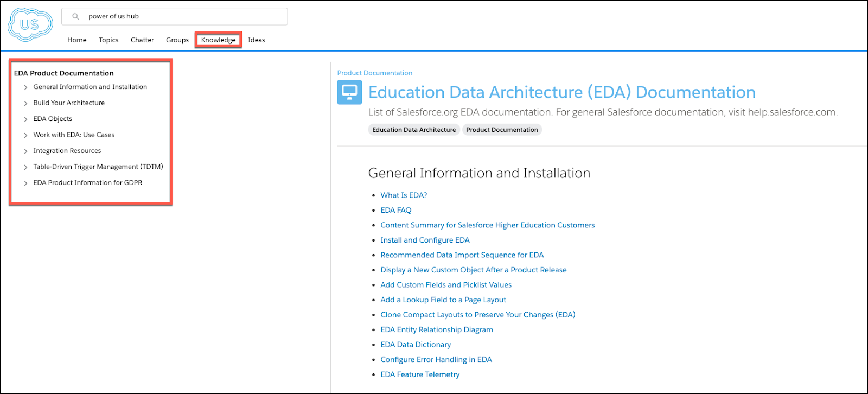Screen dimensions: 868x394
Task: Expand the Build Your Architecture chevron
Action: [25, 103]
